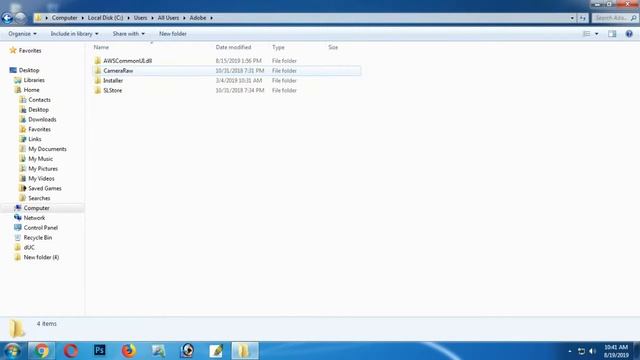This screenshot has height=360, width=640.
Task: Select Computer in navigation pane
Action: click(36, 208)
